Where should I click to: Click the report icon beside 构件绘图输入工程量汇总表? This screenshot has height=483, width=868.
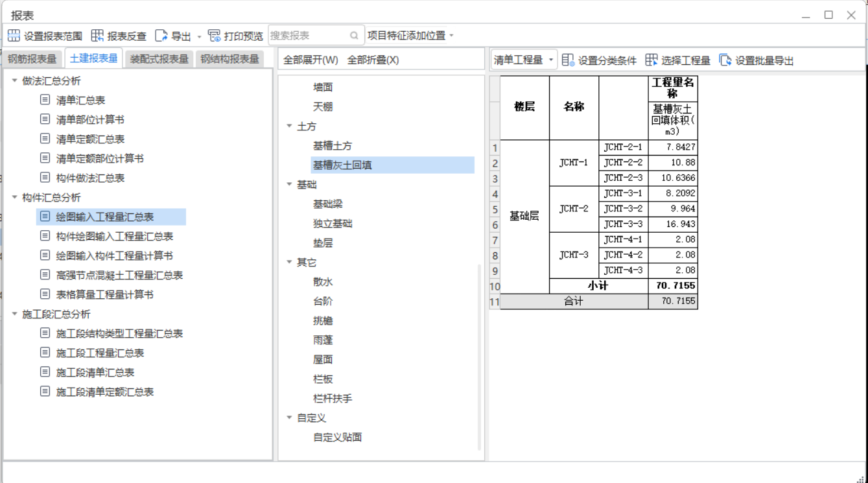point(45,236)
